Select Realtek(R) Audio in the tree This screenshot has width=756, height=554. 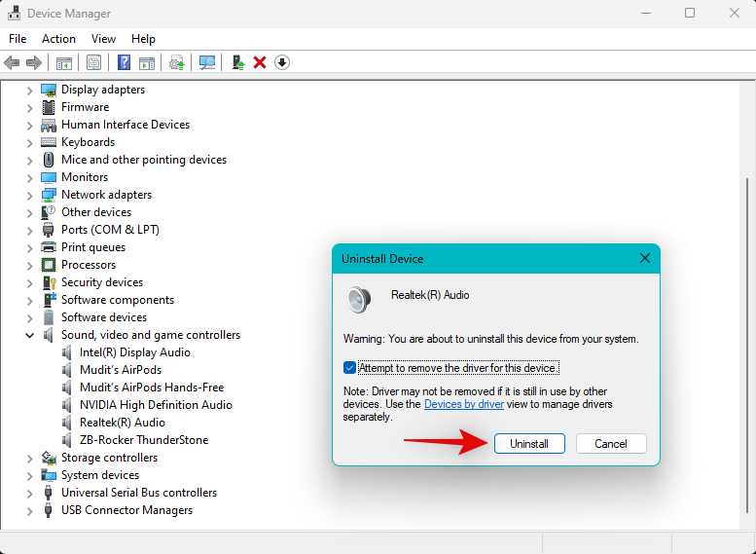(123, 423)
